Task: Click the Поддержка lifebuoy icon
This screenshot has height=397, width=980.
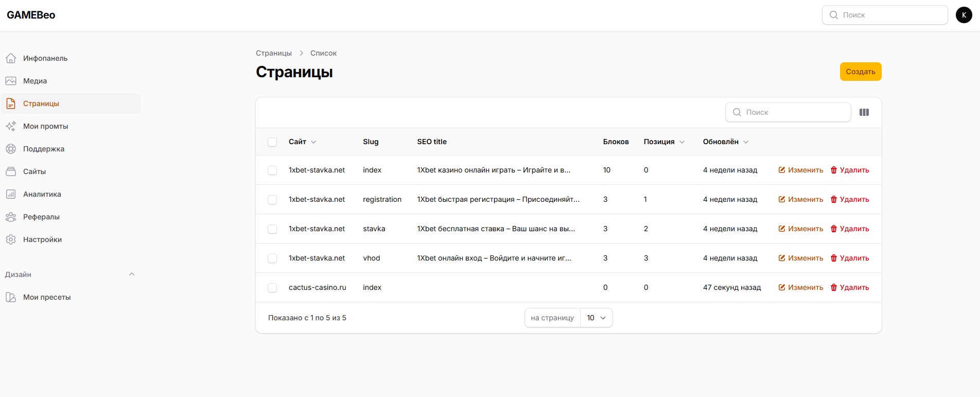Action: pos(11,149)
